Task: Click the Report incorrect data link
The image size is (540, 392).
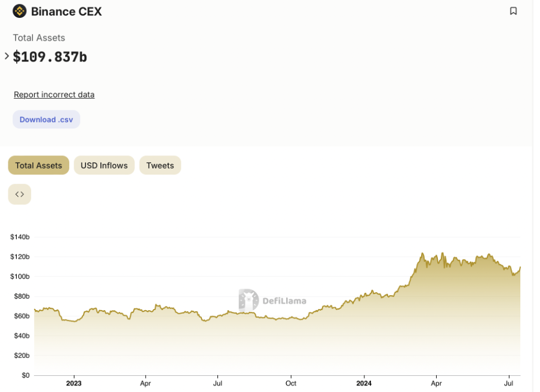Action: tap(54, 94)
